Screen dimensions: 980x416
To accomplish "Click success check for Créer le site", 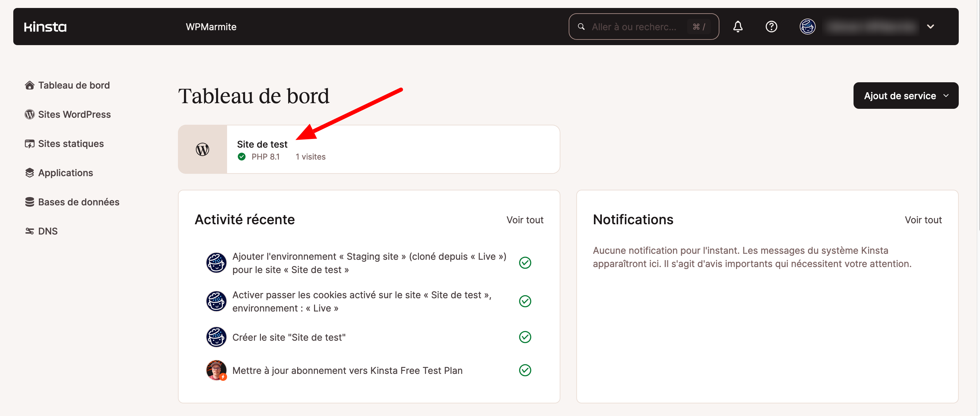I will (525, 337).
